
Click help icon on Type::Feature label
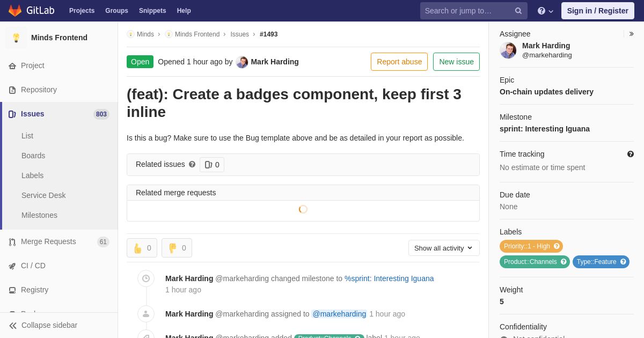coord(623,262)
